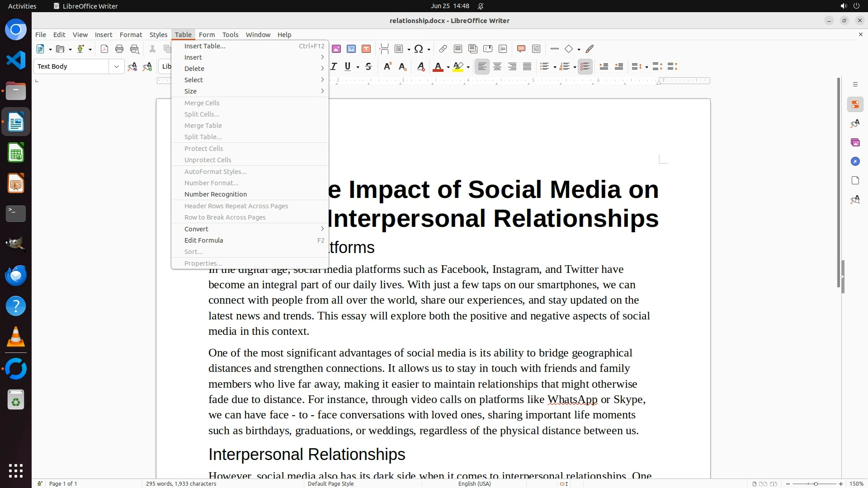Set font color red swatch
The image size is (868, 488).
tap(438, 66)
